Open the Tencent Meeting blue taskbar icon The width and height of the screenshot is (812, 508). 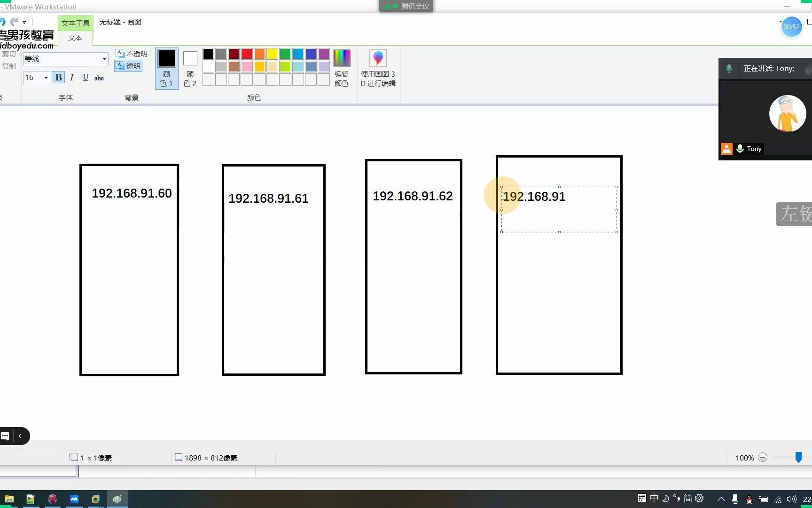[x=74, y=499]
